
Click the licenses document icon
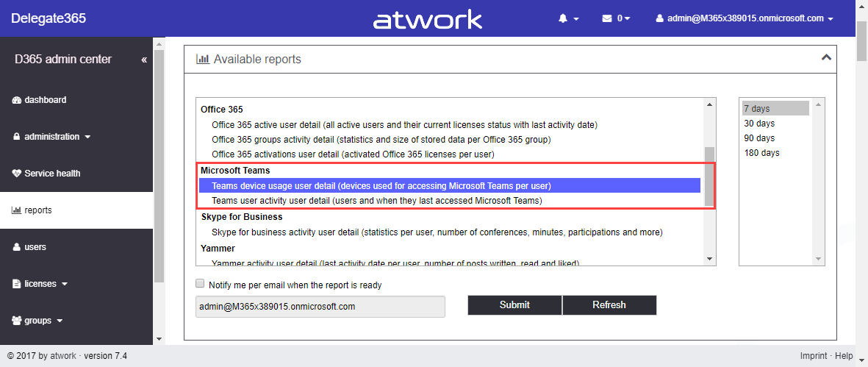point(17,284)
